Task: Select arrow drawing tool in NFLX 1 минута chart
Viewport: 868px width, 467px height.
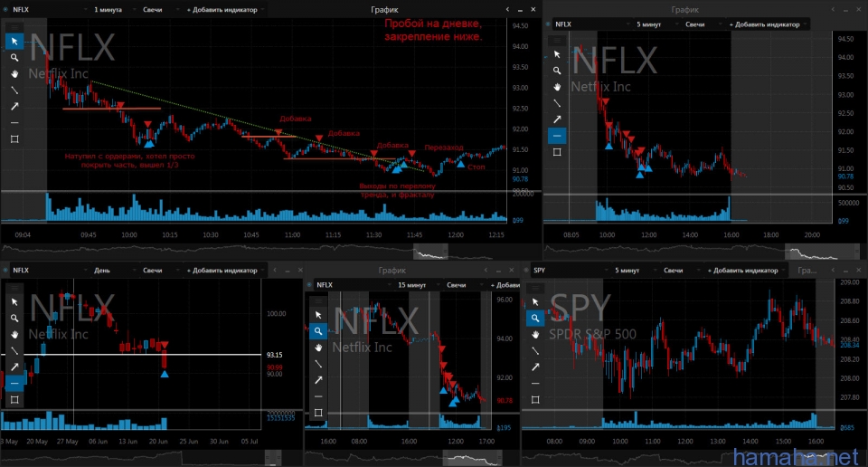Action: pos(14,107)
